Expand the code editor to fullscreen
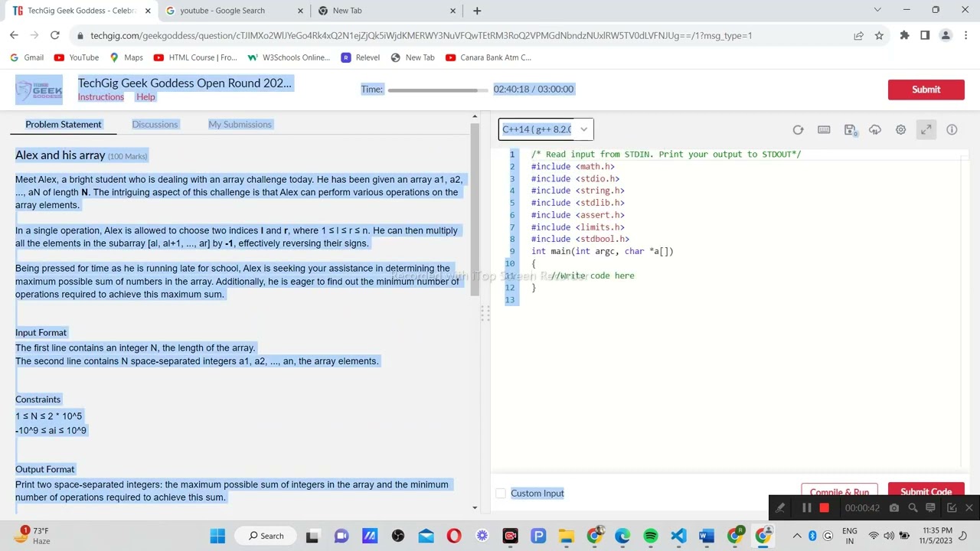 pos(926,130)
